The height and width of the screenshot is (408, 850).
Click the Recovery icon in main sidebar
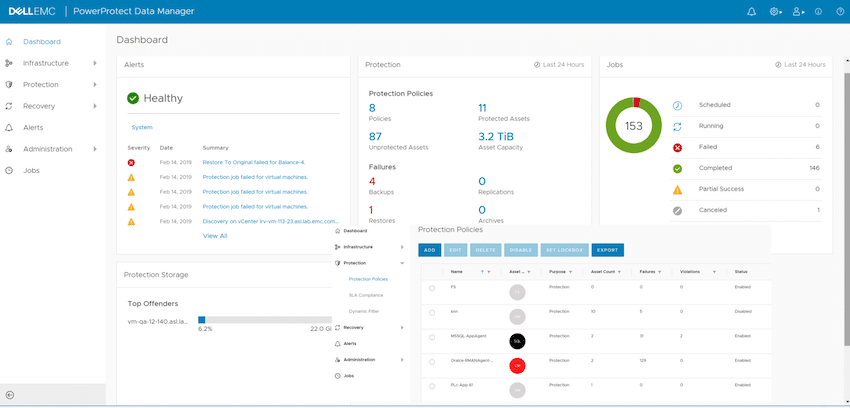pyautogui.click(x=9, y=106)
